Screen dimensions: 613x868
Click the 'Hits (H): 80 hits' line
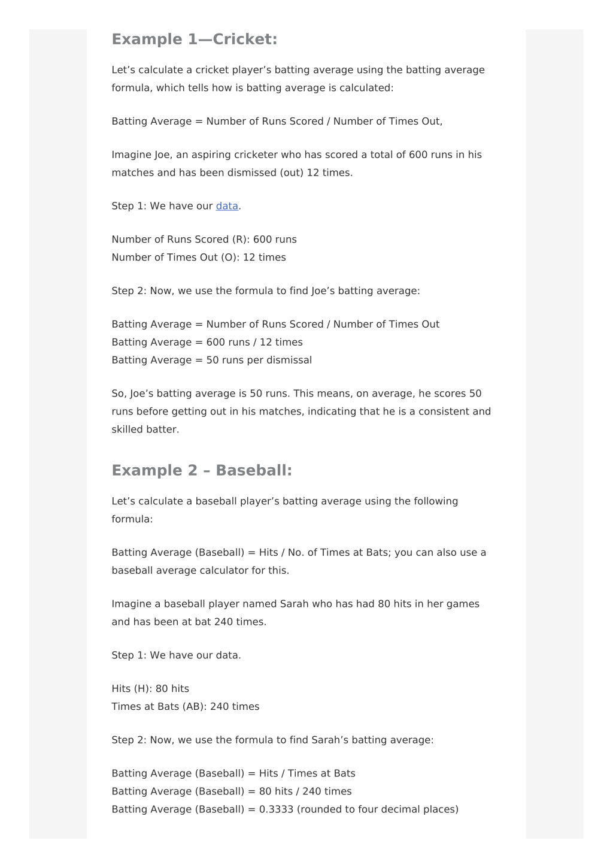point(150,689)
